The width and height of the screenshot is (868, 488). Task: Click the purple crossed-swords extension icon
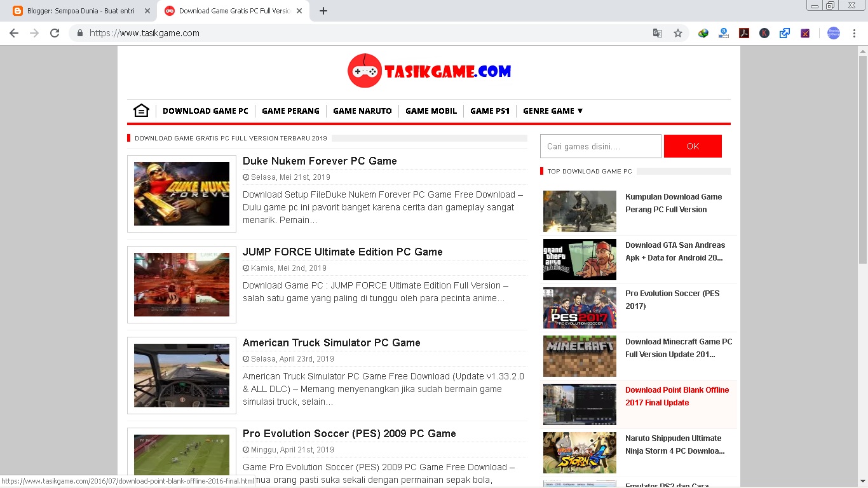click(x=805, y=33)
